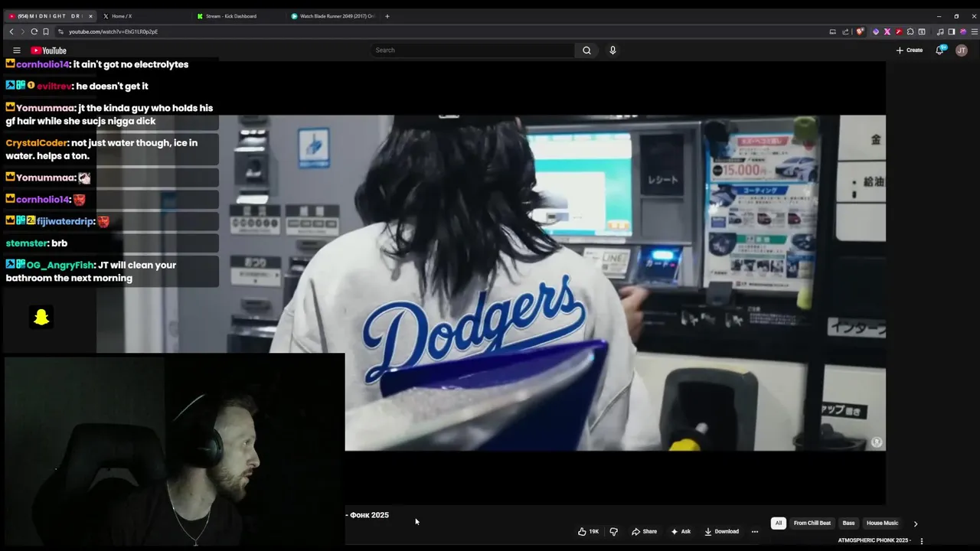Open the Brave Shields lion icon
Screen dimensions: 980x551
point(860,31)
